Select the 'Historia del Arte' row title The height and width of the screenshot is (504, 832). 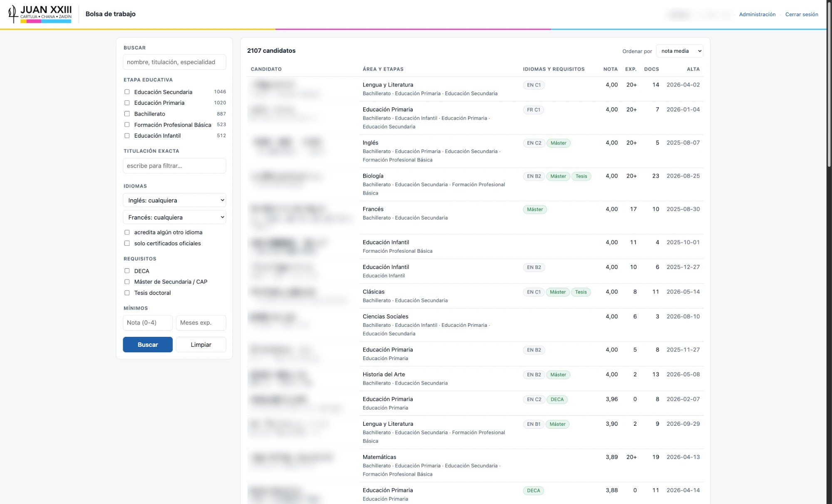[384, 374]
